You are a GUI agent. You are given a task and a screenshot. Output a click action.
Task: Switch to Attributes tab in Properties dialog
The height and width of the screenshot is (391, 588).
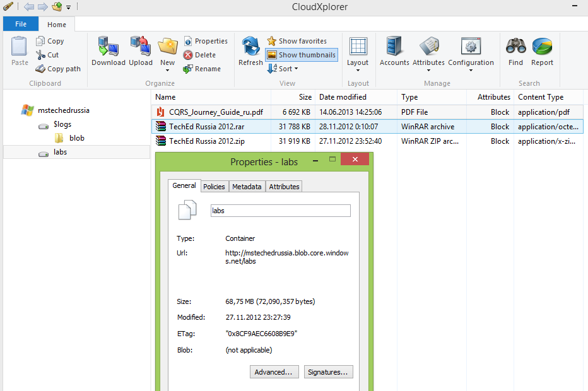[284, 186]
